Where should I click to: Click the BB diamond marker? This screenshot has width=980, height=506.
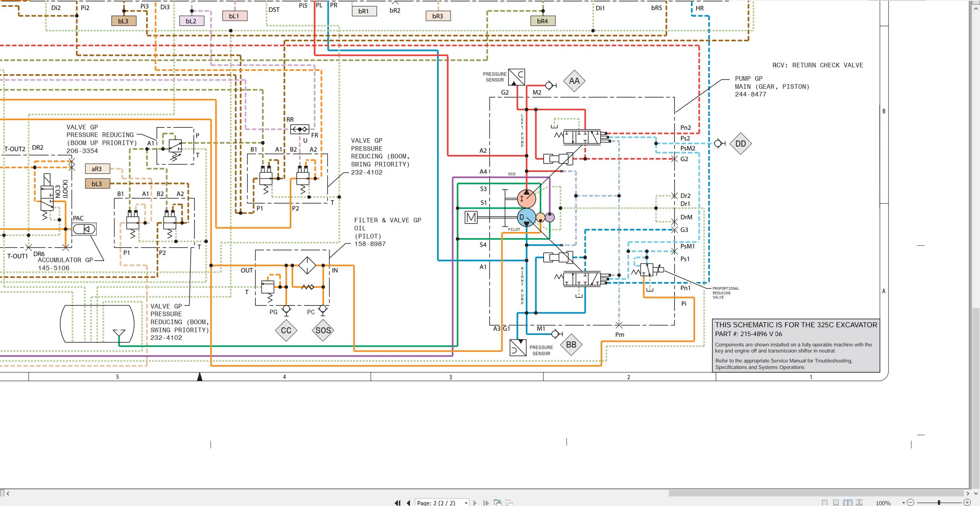pos(571,344)
